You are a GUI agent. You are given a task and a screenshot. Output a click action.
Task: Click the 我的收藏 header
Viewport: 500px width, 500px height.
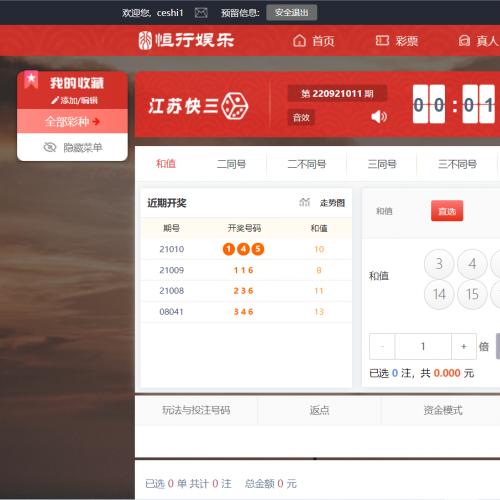77,83
